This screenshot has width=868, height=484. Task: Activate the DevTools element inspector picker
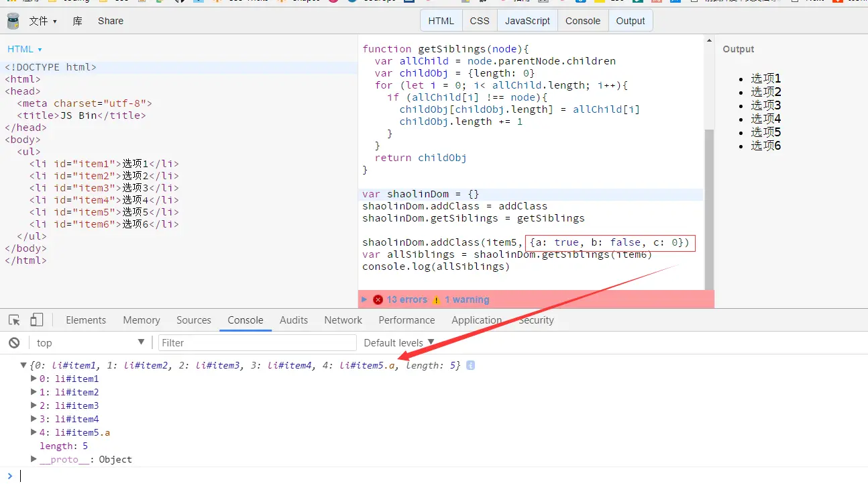click(14, 320)
